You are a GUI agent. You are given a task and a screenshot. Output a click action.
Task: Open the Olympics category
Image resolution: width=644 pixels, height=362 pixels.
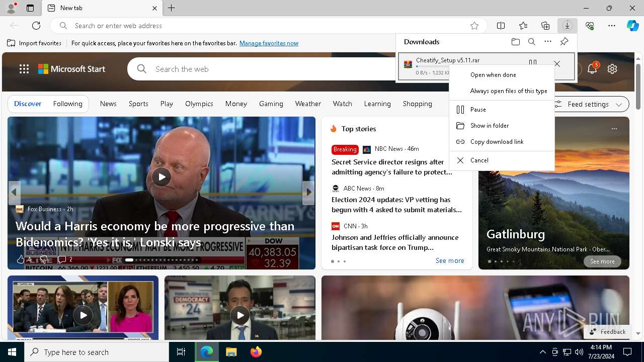(199, 104)
